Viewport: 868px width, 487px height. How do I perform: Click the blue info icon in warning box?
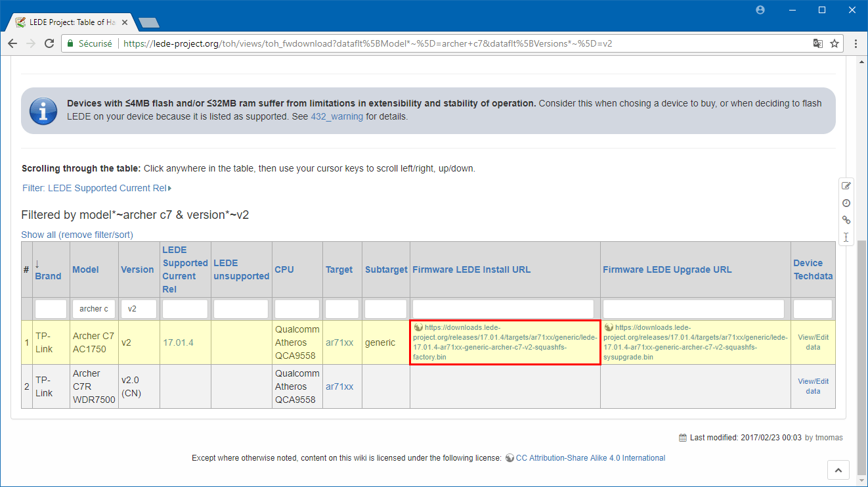coord(44,111)
